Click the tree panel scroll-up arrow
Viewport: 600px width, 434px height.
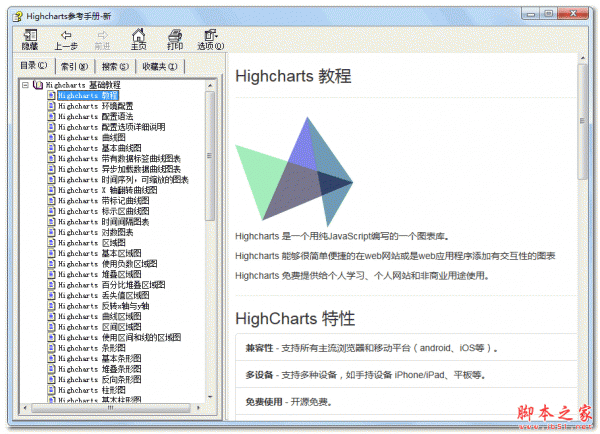(x=210, y=85)
